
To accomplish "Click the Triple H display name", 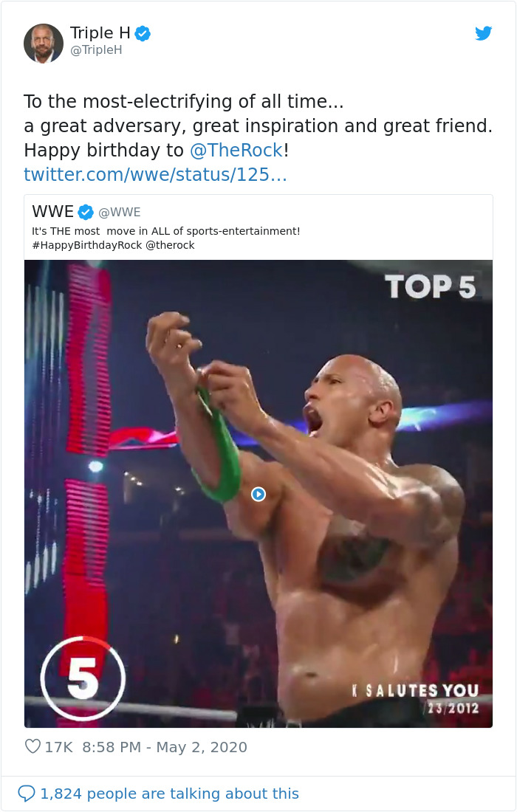I will click(x=100, y=32).
